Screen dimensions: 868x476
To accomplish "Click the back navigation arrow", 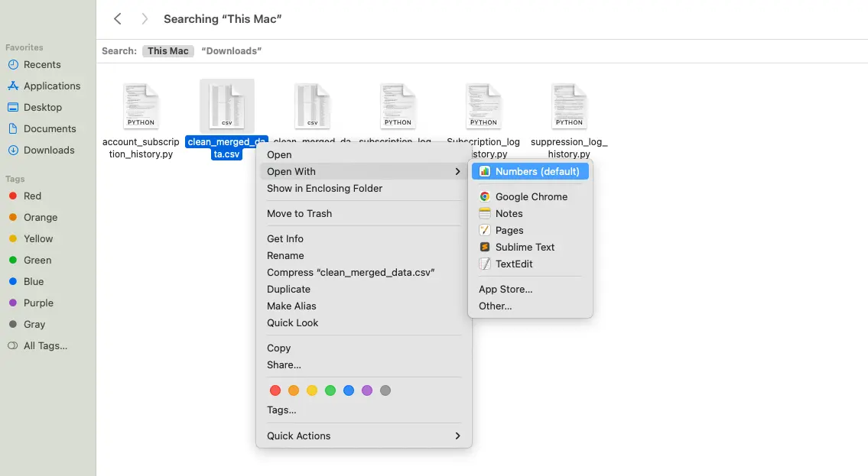I will pyautogui.click(x=118, y=19).
